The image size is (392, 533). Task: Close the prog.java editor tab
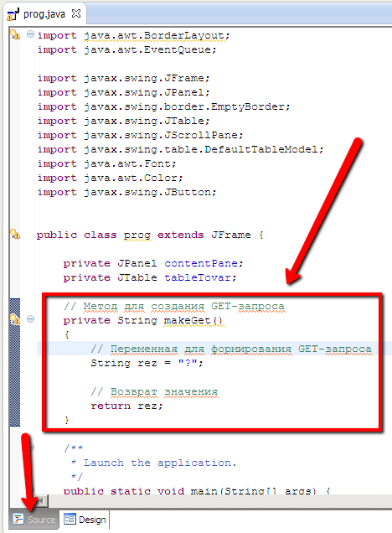click(x=76, y=13)
